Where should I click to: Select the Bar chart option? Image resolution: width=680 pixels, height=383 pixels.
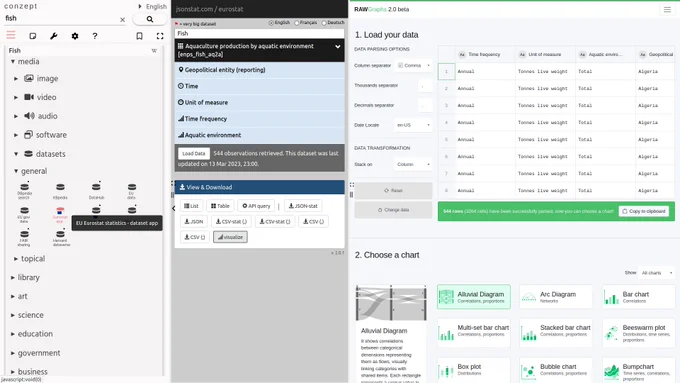(x=638, y=297)
